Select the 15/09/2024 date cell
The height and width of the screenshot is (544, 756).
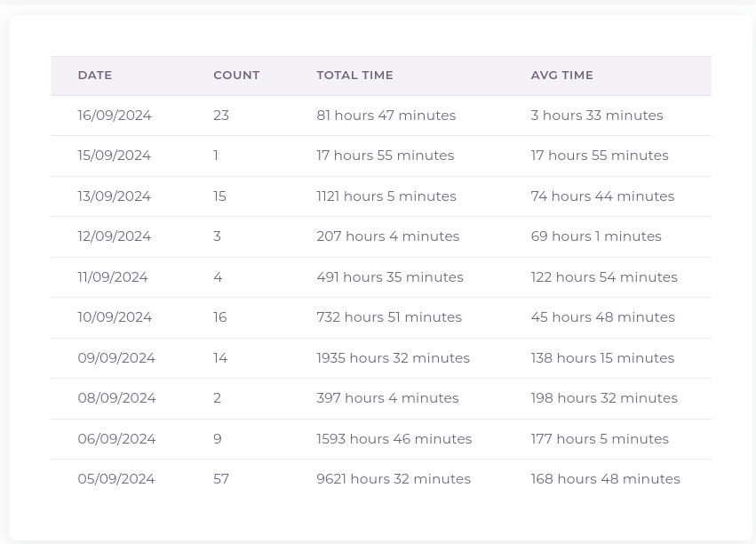pyautogui.click(x=115, y=156)
